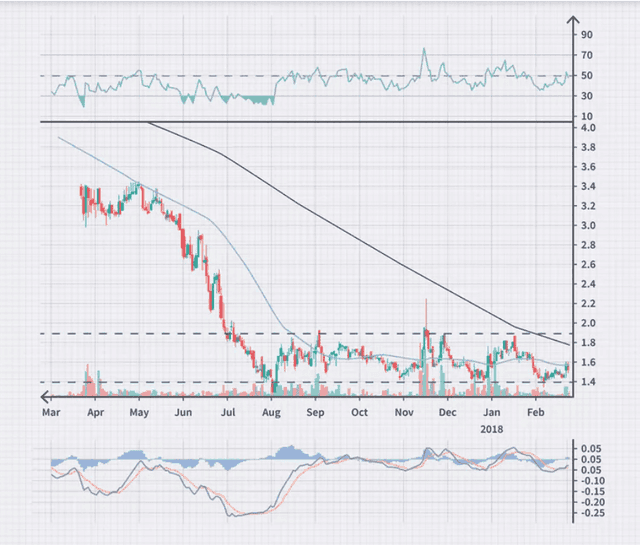Click the 10 value on the RSI scale
The width and height of the screenshot is (640, 545).
point(588,117)
